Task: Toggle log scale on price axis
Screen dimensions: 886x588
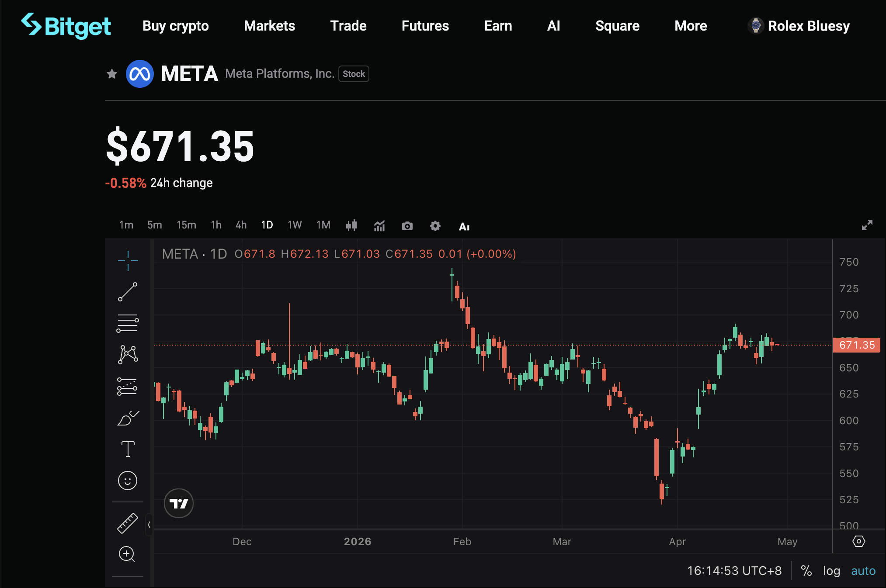Action: point(831,571)
